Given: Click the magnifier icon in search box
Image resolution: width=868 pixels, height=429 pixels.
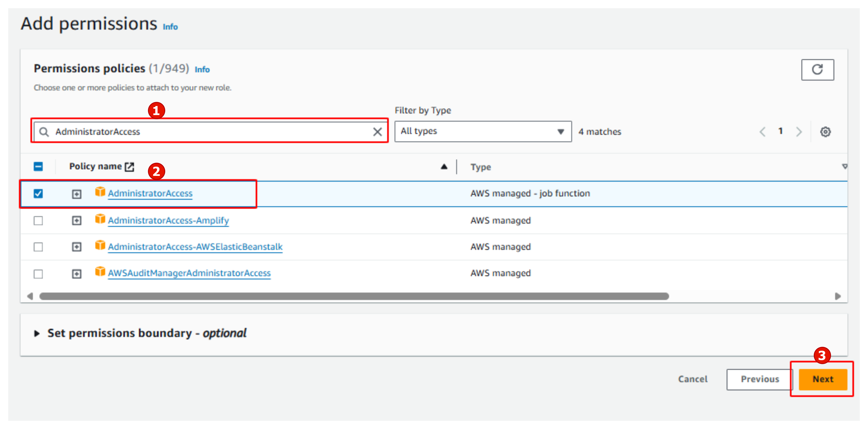Looking at the screenshot, I should point(44,131).
